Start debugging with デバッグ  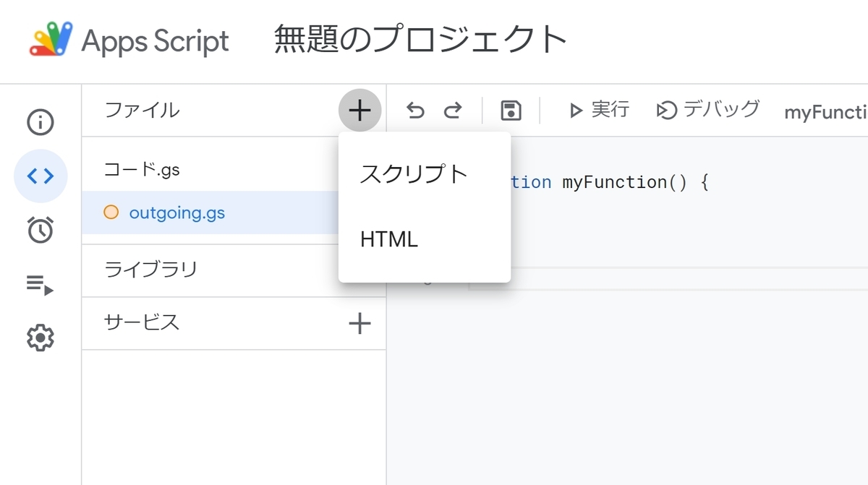(x=707, y=109)
